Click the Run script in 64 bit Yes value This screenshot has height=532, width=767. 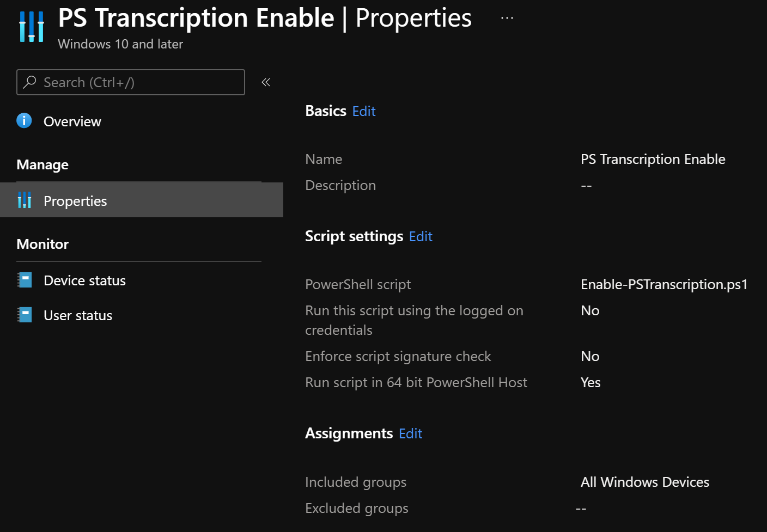pyautogui.click(x=591, y=382)
